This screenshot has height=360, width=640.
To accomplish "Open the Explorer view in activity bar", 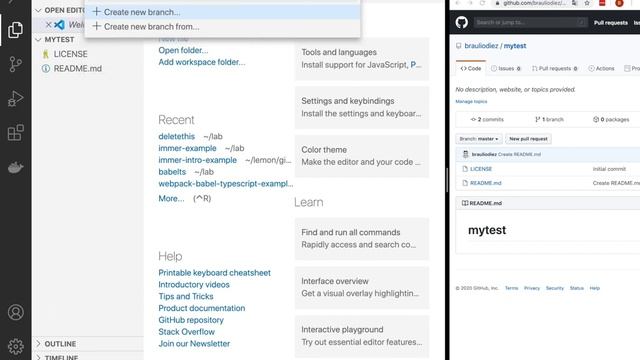I will click(16, 30).
